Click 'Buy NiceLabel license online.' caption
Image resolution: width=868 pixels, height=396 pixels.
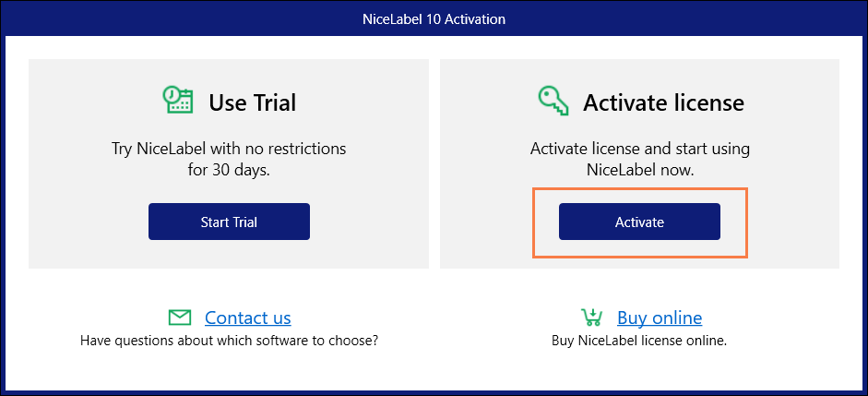point(639,341)
